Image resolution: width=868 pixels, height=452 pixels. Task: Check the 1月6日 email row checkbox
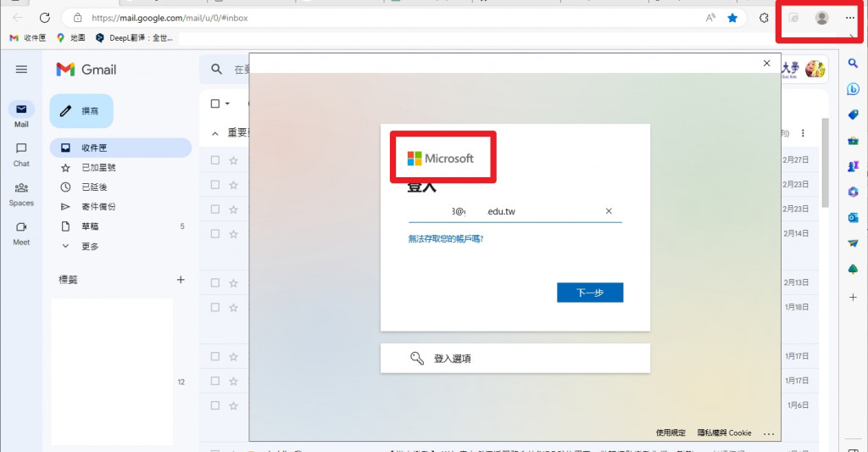(215, 405)
